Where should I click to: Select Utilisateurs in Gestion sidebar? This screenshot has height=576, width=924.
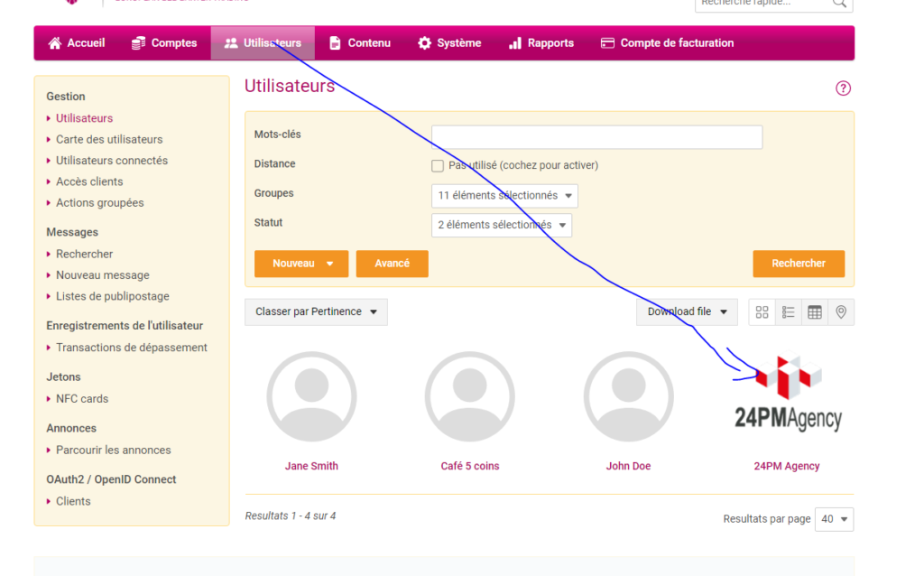84,118
